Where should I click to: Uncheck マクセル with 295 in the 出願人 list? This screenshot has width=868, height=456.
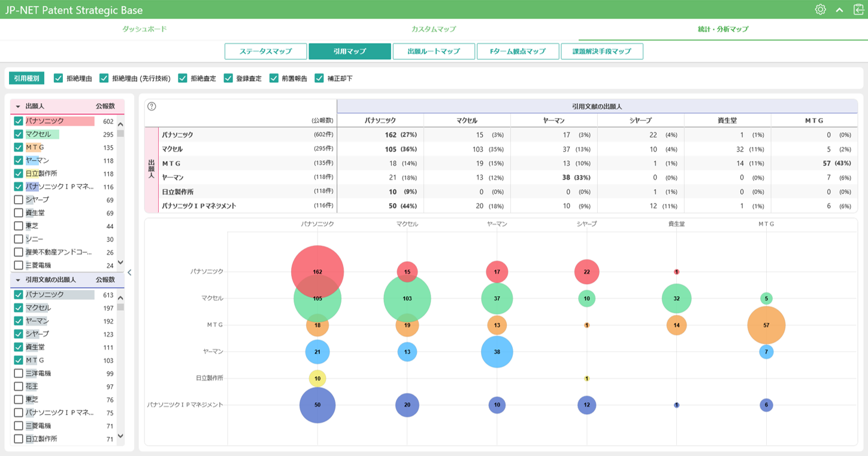click(19, 134)
